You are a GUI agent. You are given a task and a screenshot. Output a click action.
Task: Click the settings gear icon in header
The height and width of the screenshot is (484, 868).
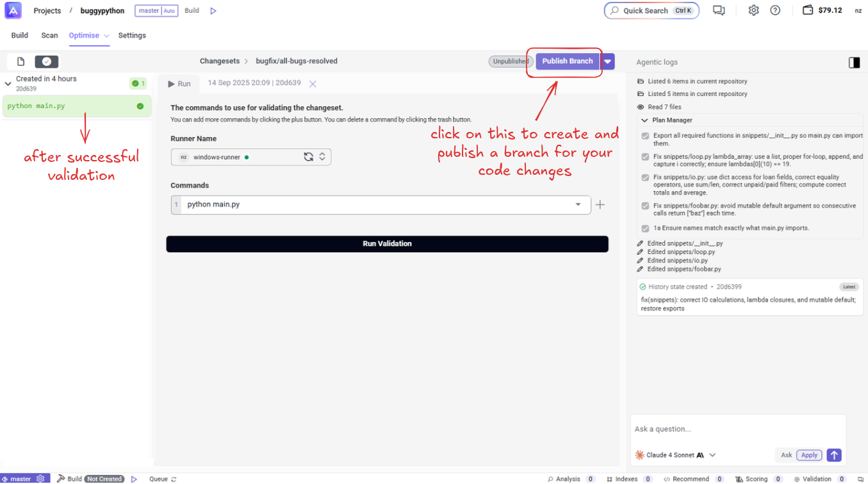pos(753,10)
